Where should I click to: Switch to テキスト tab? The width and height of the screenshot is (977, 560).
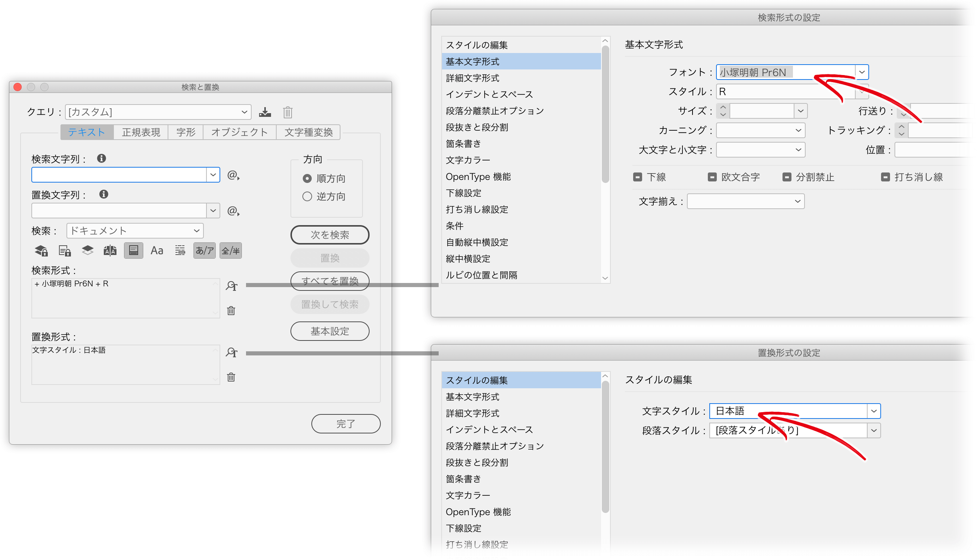[87, 132]
